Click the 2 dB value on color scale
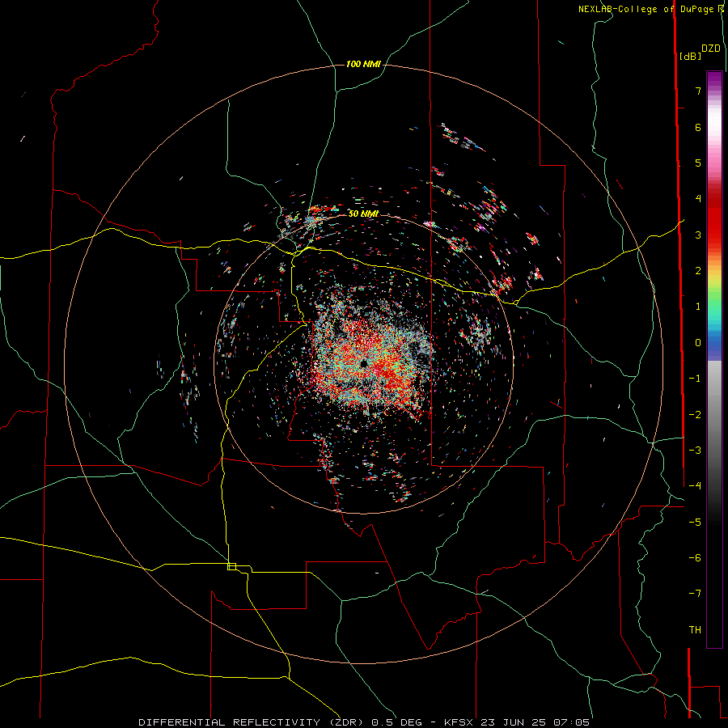Viewport: 728px width, 728px height. tap(698, 271)
